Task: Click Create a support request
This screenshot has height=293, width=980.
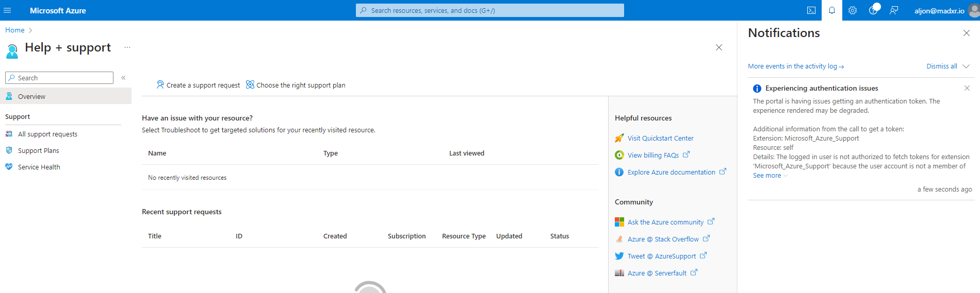Action: tap(198, 85)
